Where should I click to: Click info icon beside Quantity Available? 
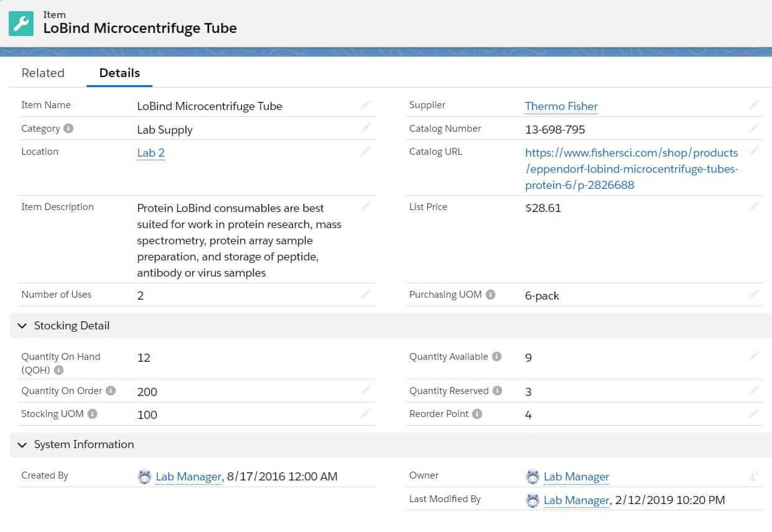click(x=496, y=357)
